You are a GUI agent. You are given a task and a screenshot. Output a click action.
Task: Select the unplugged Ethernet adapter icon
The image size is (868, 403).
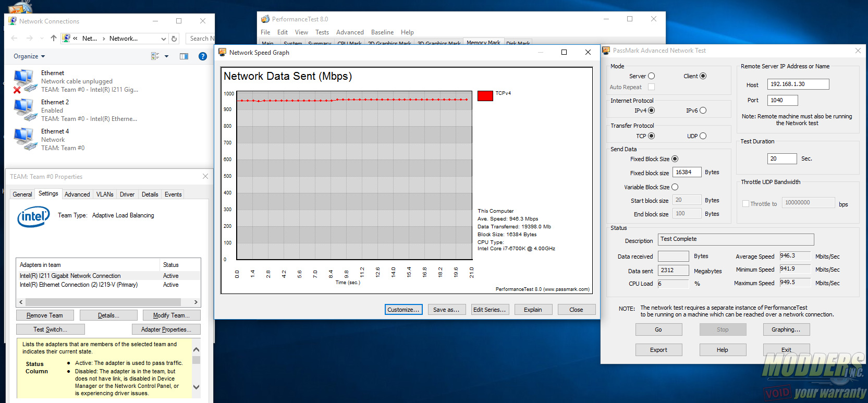25,81
